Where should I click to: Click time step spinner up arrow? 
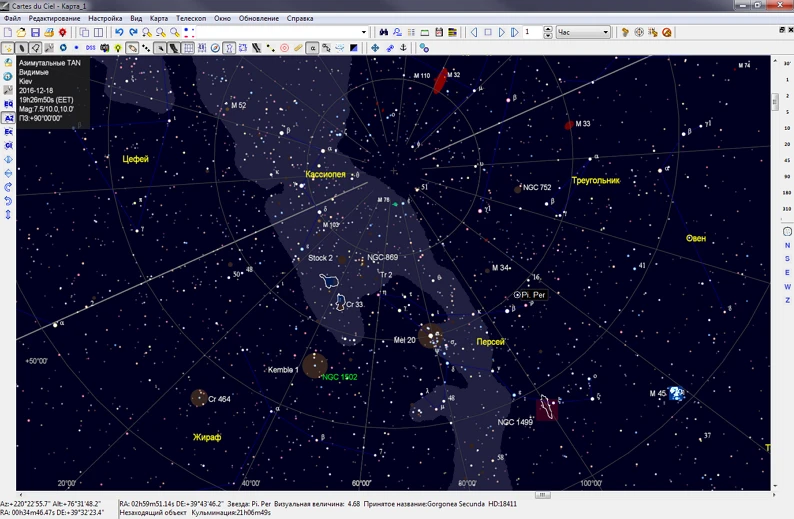tap(549, 30)
